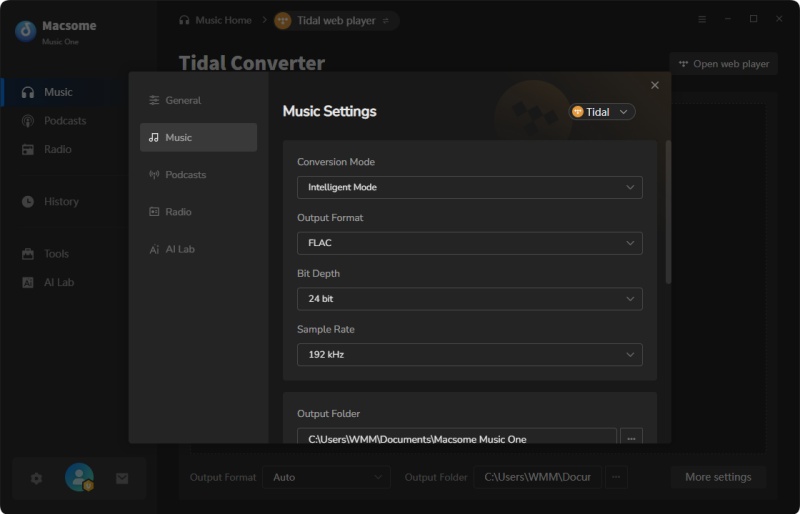Open Music section in left sidebar
Screen dimensions: 800x514
click(x=64, y=92)
